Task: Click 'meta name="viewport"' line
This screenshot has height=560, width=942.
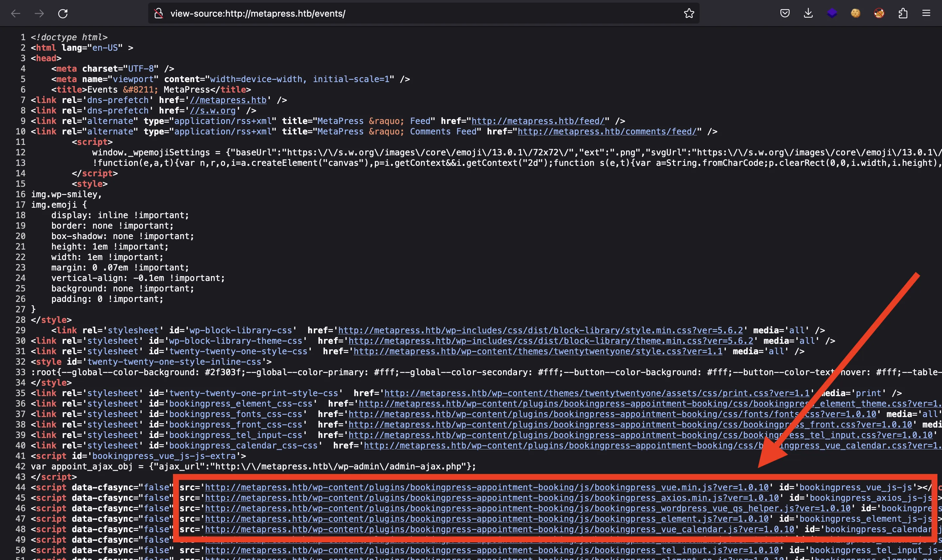Action: pos(231,79)
